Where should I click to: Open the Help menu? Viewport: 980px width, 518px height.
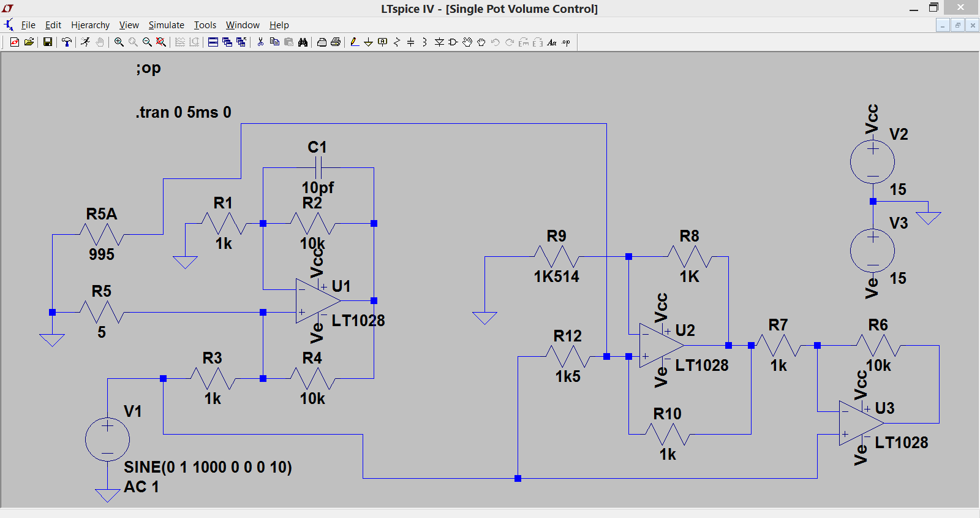[x=279, y=25]
